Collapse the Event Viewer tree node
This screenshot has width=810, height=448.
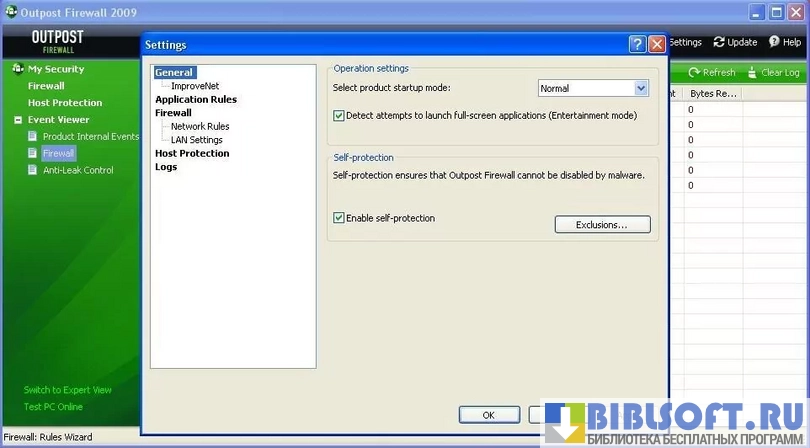[x=17, y=120]
